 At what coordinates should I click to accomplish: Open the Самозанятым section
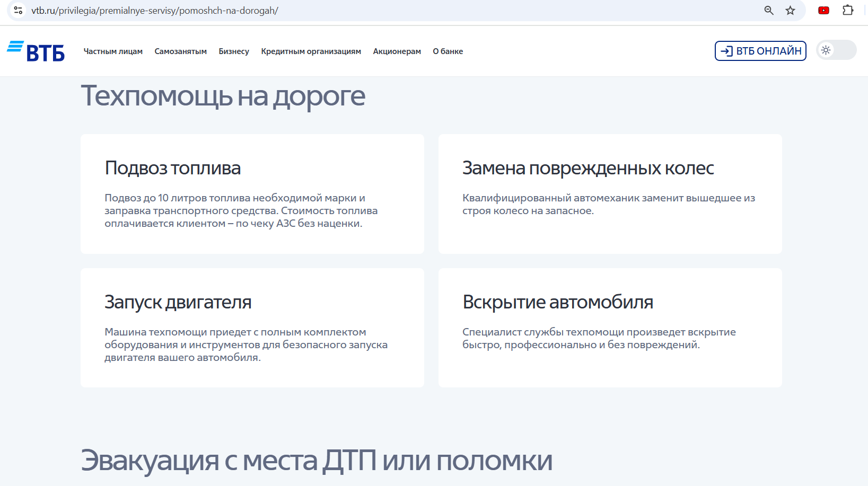click(x=181, y=51)
